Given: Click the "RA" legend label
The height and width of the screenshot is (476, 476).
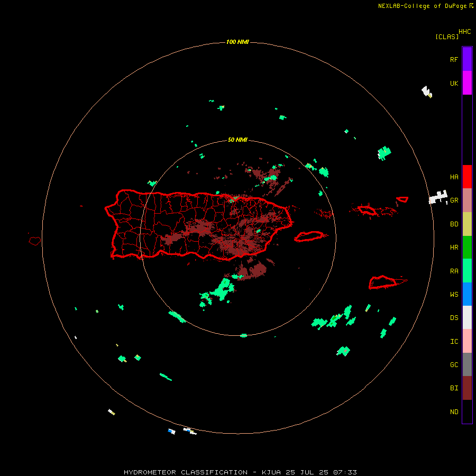Looking at the screenshot, I should pyautogui.click(x=454, y=271).
